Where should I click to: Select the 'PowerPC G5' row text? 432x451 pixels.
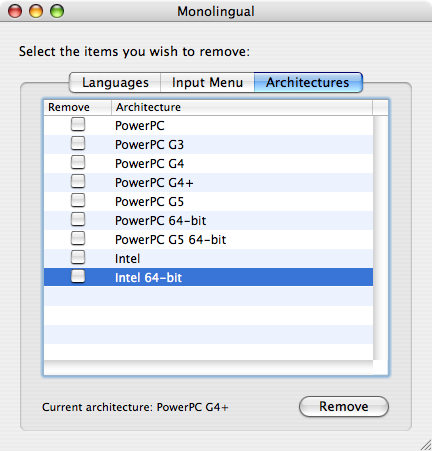click(x=149, y=202)
